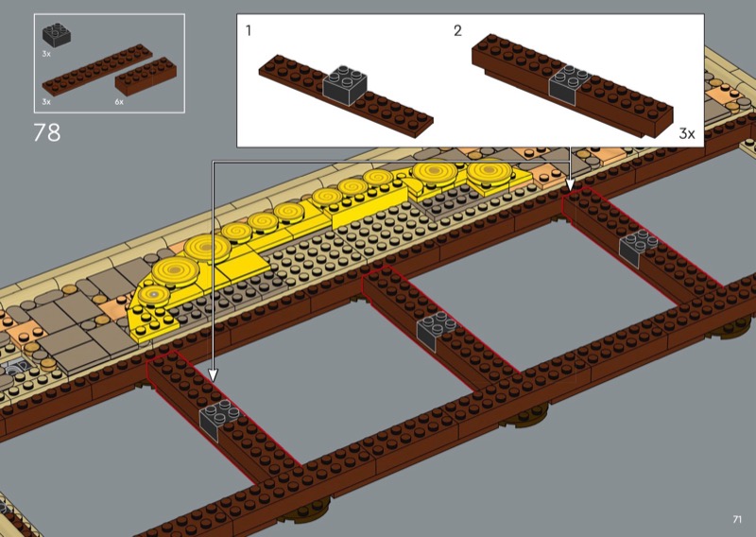756x537 pixels.
Task: Click page number 71
Action: [737, 519]
